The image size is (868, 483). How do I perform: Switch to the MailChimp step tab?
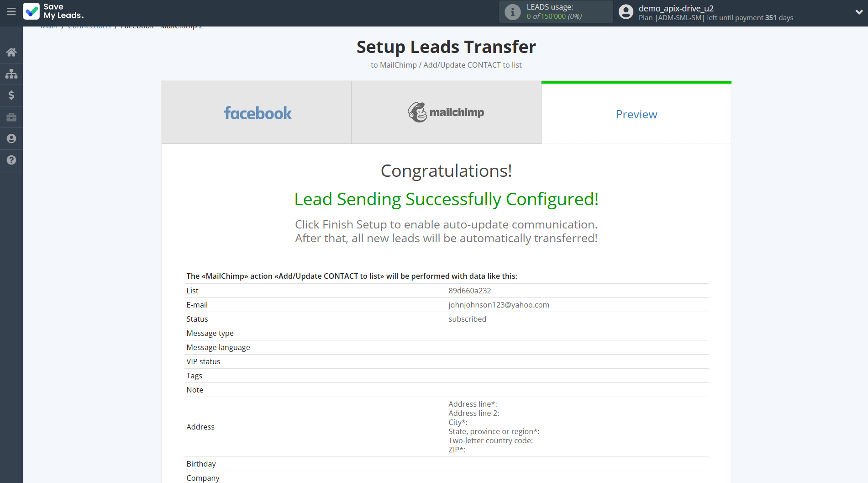[446, 113]
